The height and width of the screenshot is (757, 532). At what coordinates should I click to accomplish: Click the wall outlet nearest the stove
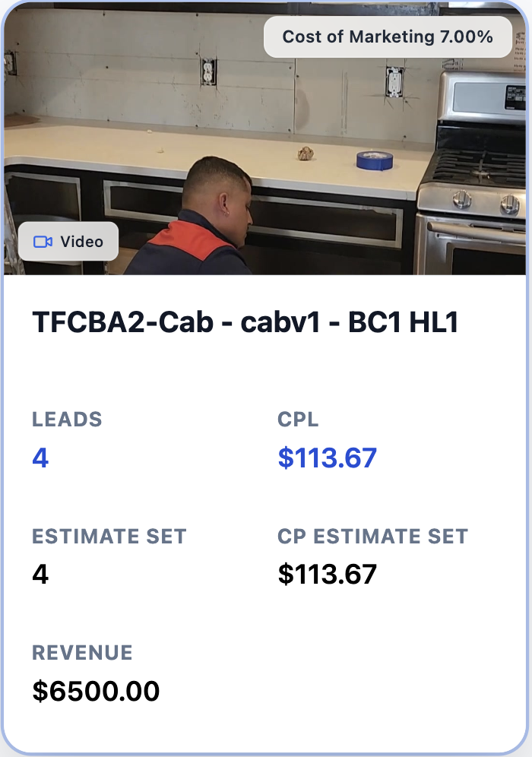coord(394,80)
